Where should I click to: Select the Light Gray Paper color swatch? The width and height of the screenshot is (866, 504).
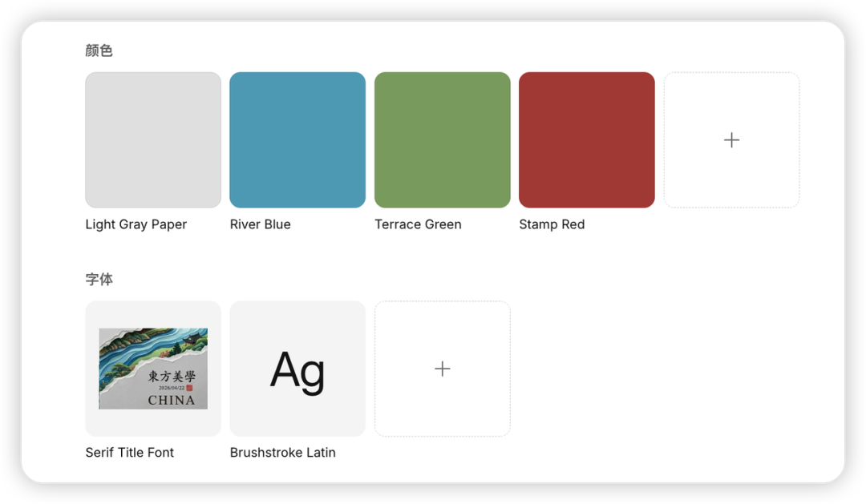[x=153, y=140]
